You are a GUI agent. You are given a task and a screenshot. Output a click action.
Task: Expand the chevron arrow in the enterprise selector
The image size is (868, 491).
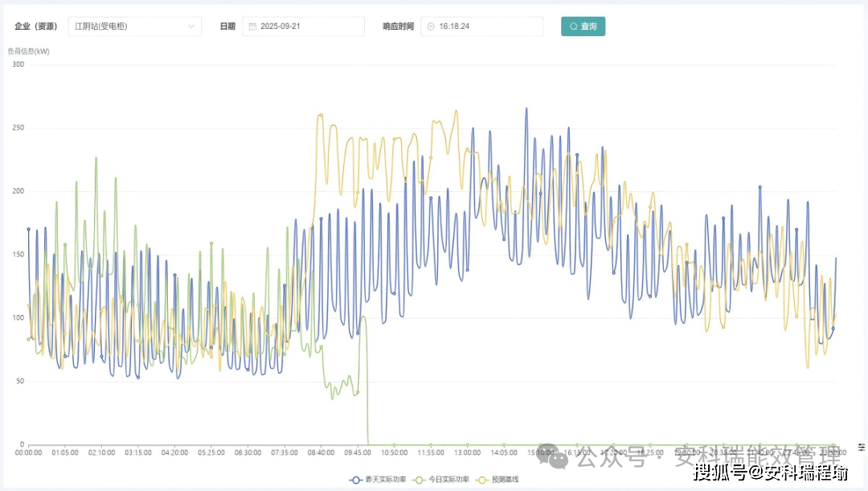pos(191,27)
